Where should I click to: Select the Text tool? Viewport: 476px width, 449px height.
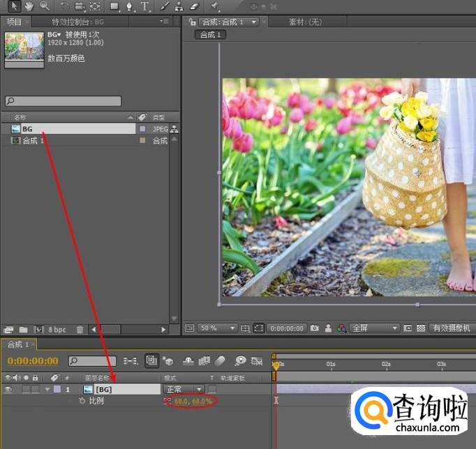tap(145, 6)
